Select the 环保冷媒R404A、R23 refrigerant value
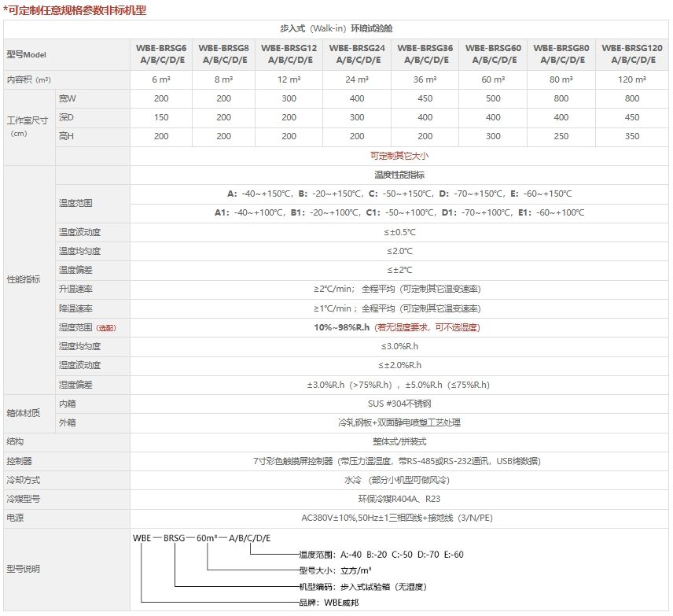This screenshot has height=616, width=673. [399, 499]
